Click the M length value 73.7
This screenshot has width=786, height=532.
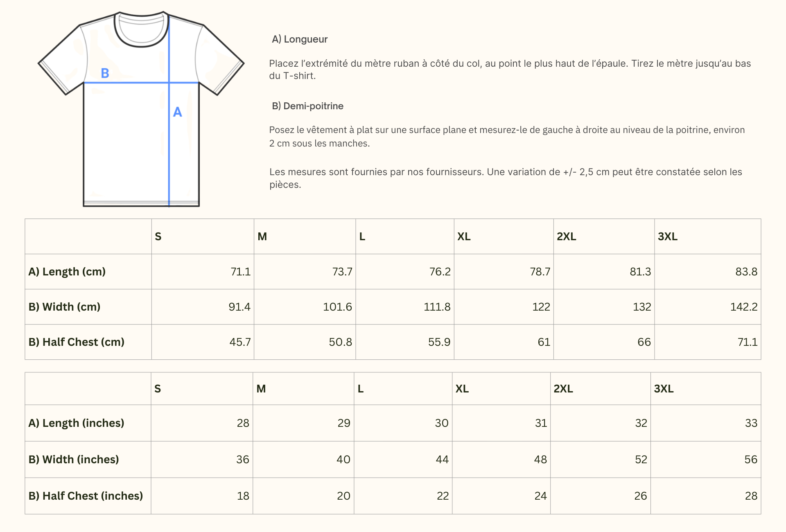point(342,272)
